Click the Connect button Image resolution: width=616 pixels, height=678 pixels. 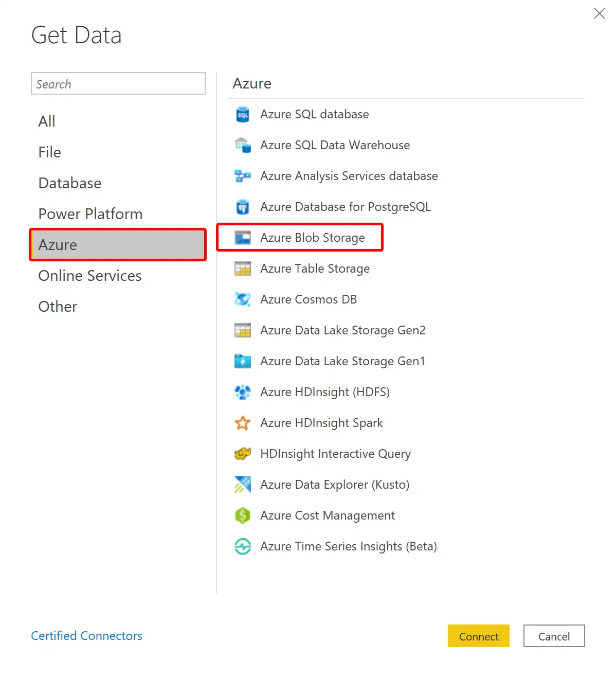click(x=479, y=636)
